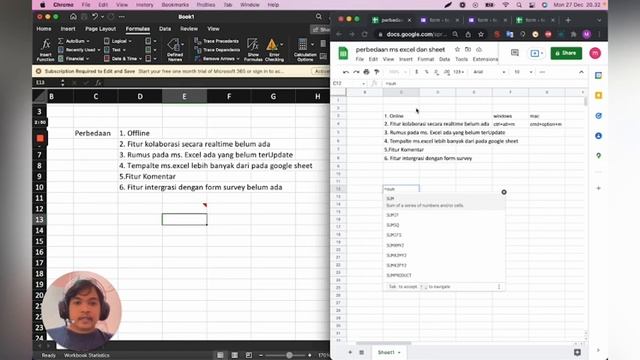Open the Sheets Tools menu
This screenshot has height=360, width=640.
pos(461,59)
